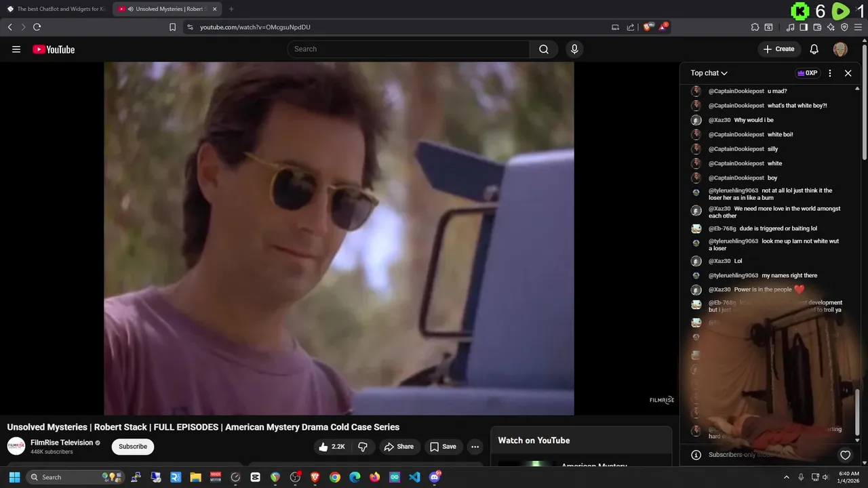Open Brave Shields lion icon
The width and height of the screenshot is (868, 488).
tap(648, 27)
